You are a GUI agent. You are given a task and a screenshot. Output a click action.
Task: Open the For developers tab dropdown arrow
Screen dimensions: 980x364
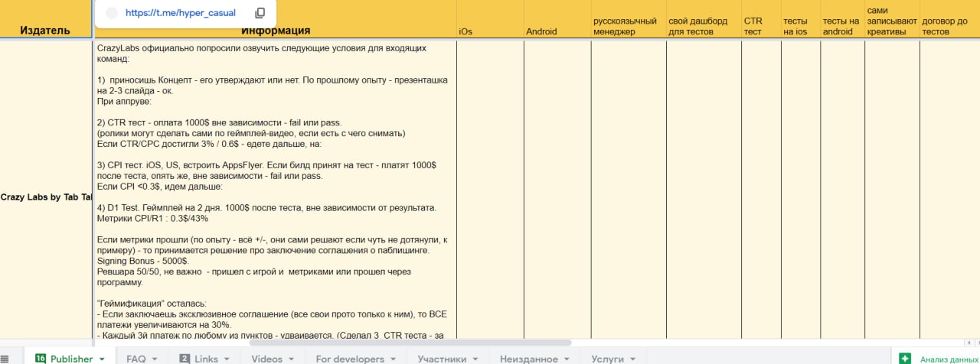point(394,359)
